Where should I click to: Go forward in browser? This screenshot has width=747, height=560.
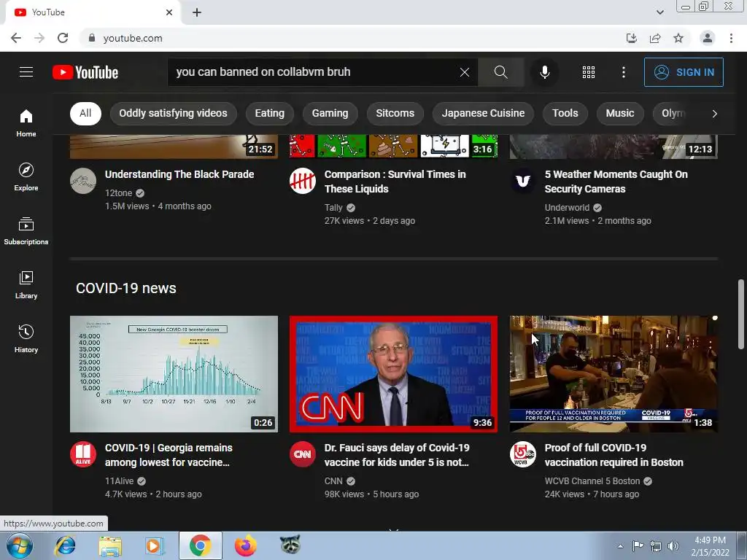tap(39, 38)
